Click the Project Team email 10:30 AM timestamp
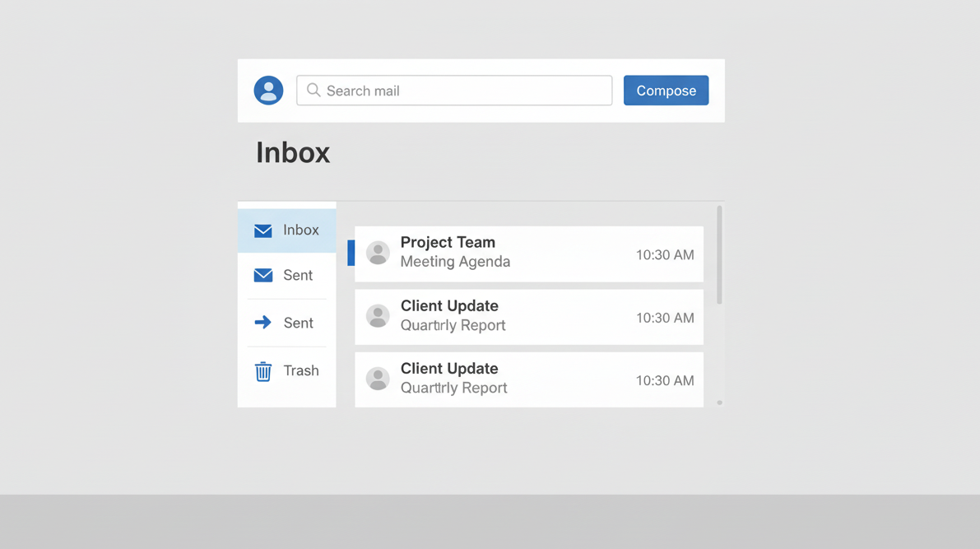 coord(664,255)
